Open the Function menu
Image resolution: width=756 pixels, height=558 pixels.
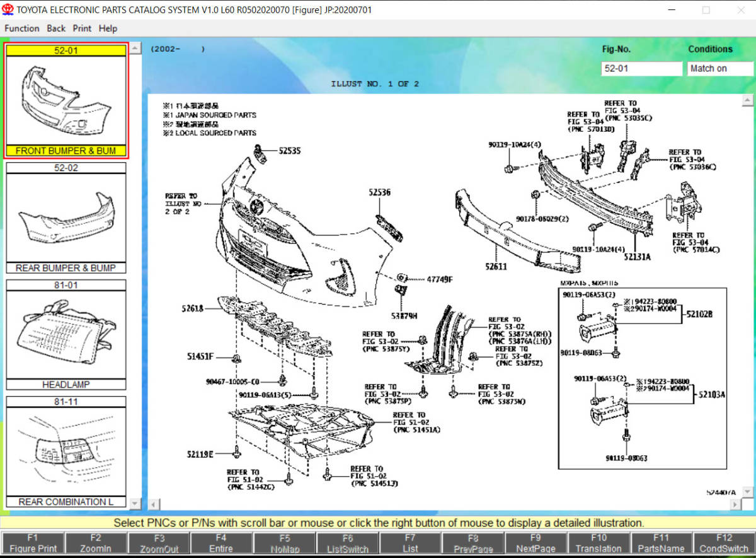pos(21,28)
